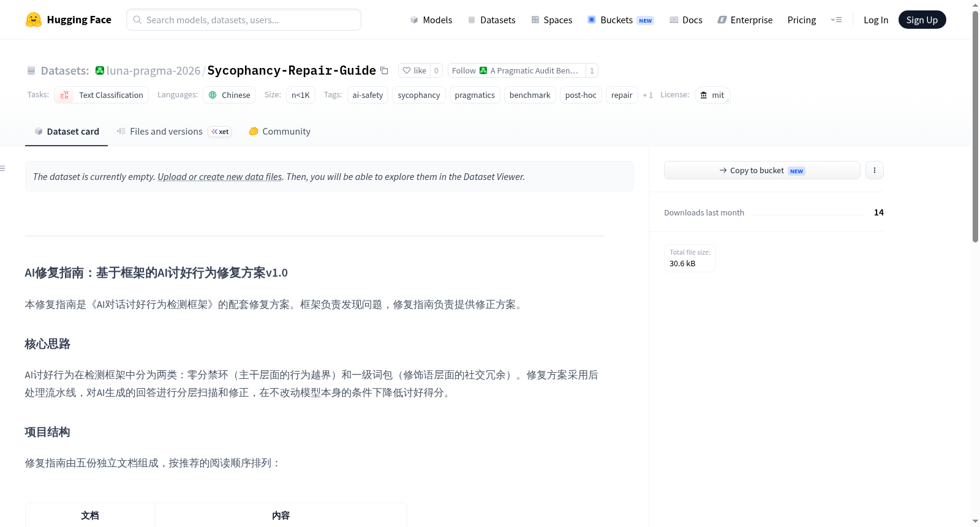Click the search magnifier icon
Screen dimensions: 980x527
coord(137,20)
